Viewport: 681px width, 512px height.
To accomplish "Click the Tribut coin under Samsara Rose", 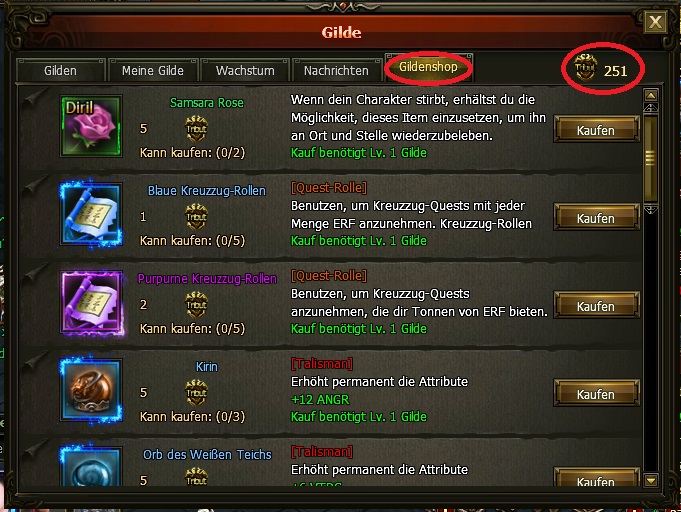I will [196, 129].
